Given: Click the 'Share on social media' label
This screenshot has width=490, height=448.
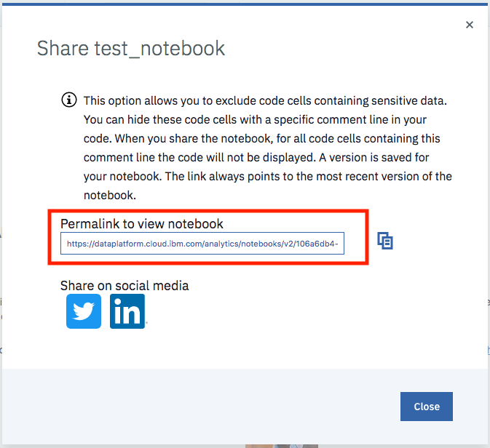Looking at the screenshot, I should pyautogui.click(x=125, y=286).
